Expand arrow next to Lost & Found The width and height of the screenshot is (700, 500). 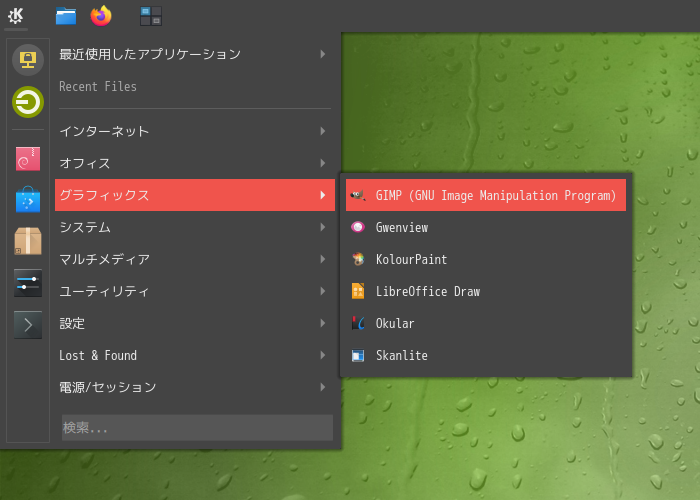point(322,355)
